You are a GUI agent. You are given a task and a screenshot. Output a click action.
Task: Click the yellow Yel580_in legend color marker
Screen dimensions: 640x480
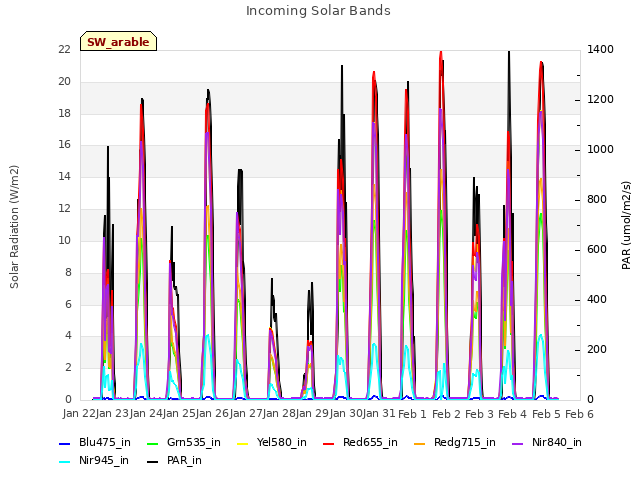coord(242,444)
